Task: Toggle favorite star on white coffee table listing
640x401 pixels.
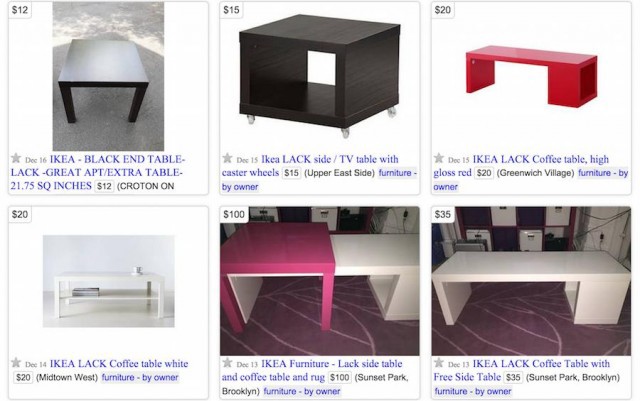Action: coord(16,363)
